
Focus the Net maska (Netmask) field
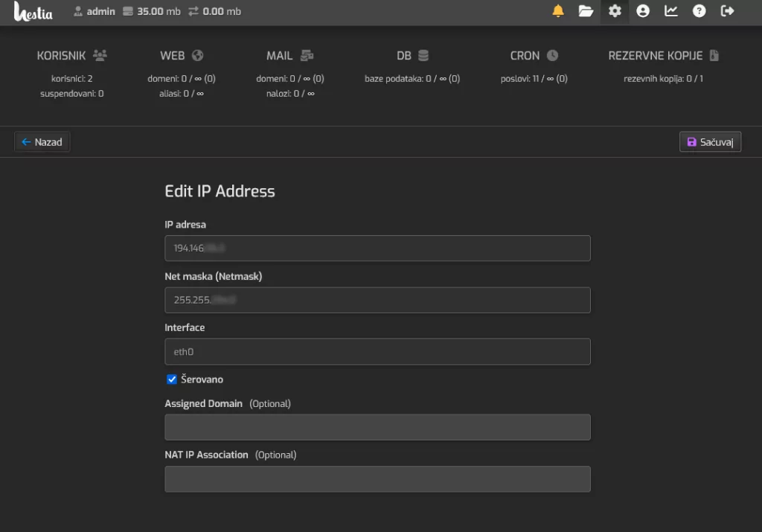tap(377, 300)
